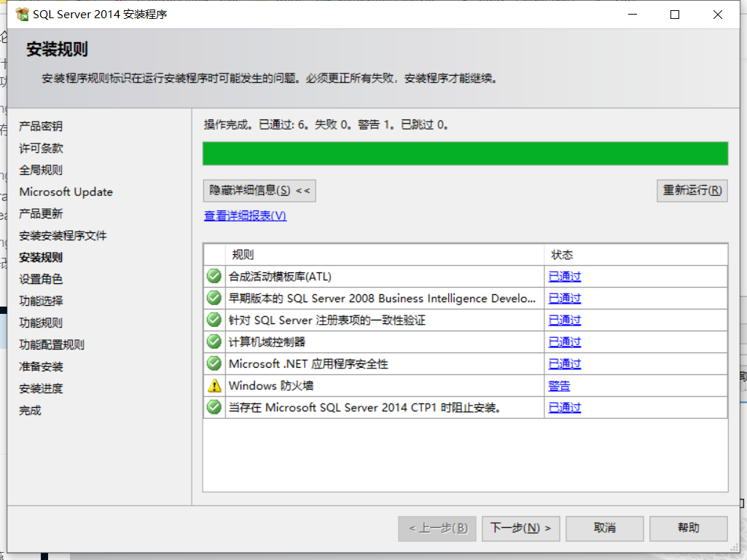Viewport: 747px width, 560px height.
Task: Click the green check icon beside 合成活动模板库(ATL)
Action: pos(214,276)
